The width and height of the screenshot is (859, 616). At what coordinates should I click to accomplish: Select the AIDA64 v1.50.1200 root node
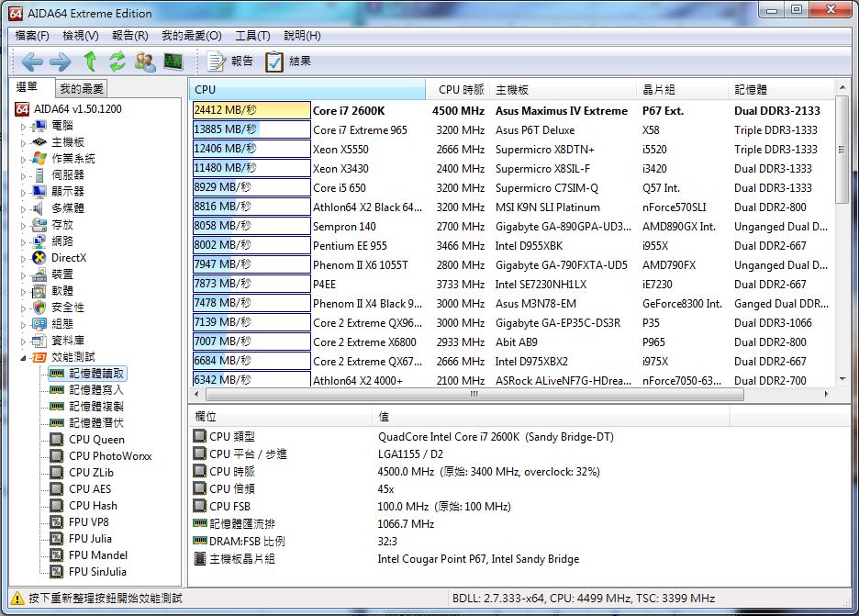click(77, 109)
